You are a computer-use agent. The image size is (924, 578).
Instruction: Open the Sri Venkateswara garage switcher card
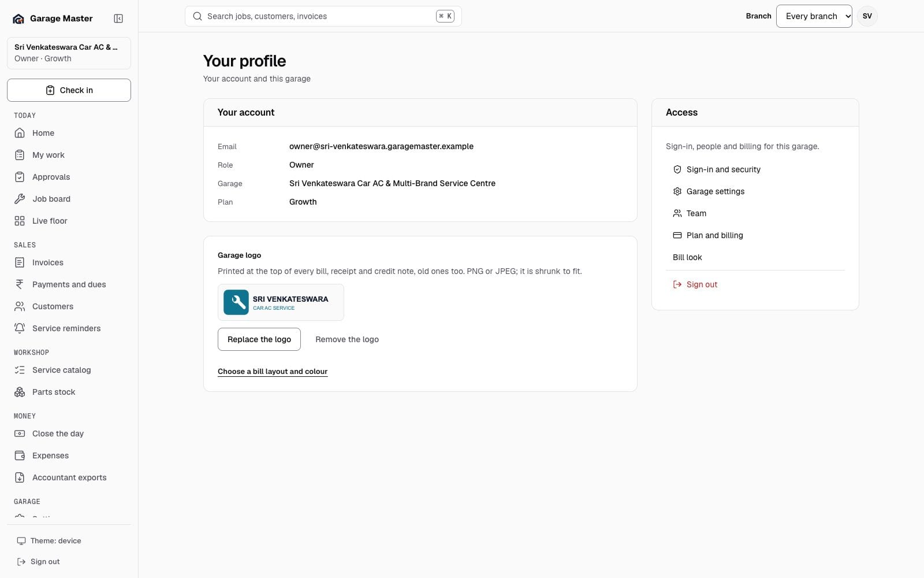(69, 53)
